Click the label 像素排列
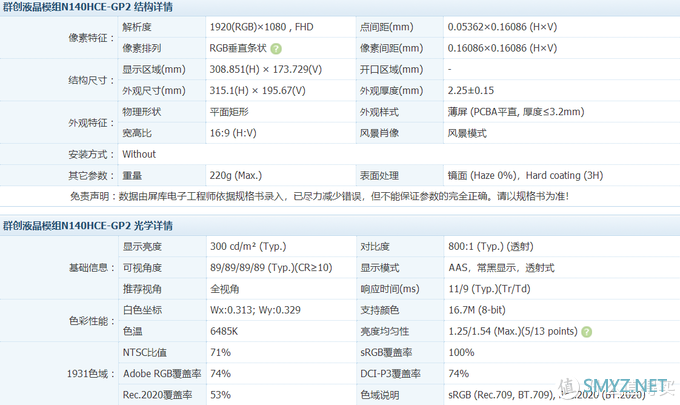Image resolution: width=680 pixels, height=405 pixels. pos(142,48)
